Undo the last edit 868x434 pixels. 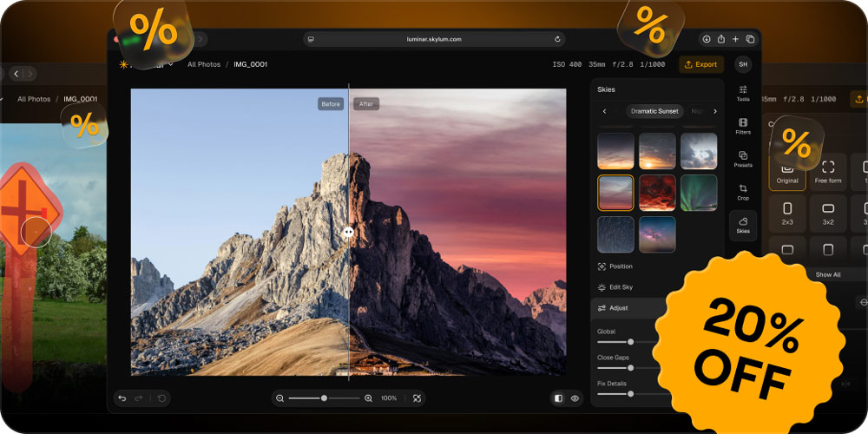pos(122,398)
